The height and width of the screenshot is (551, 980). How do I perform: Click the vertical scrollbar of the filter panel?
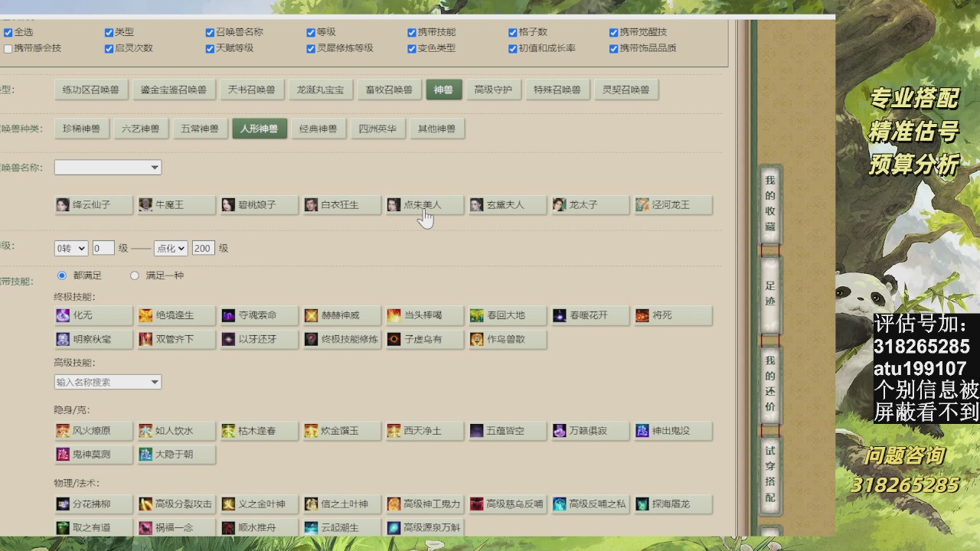742,275
